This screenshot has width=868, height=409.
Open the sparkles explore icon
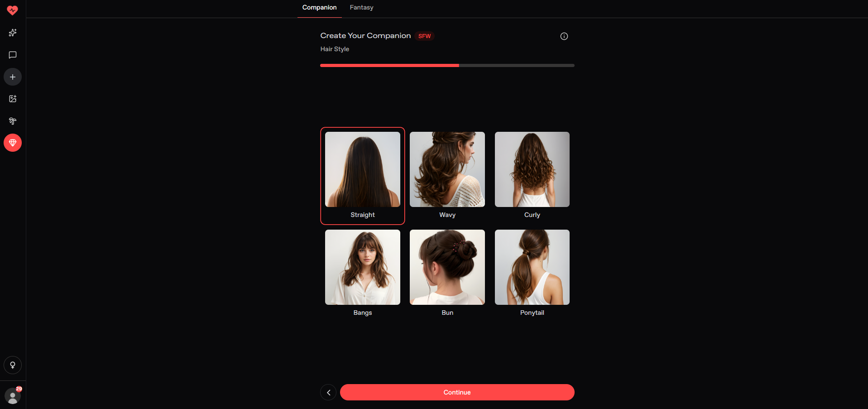tap(13, 33)
